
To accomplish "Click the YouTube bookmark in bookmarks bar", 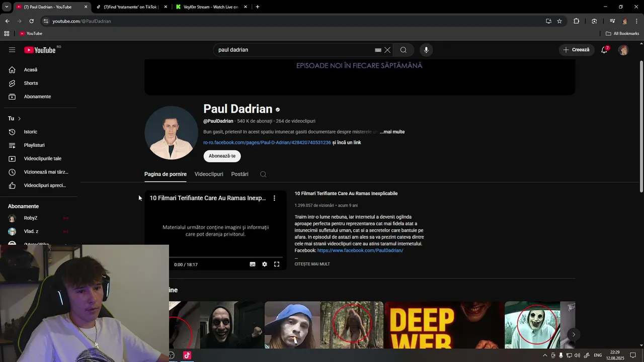I will coord(31,34).
